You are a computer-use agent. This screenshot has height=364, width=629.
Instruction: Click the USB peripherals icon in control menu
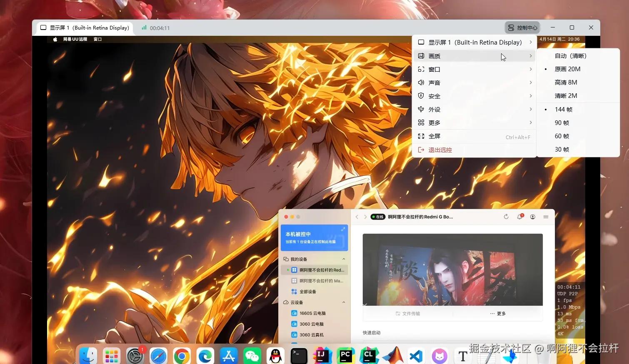[421, 109]
